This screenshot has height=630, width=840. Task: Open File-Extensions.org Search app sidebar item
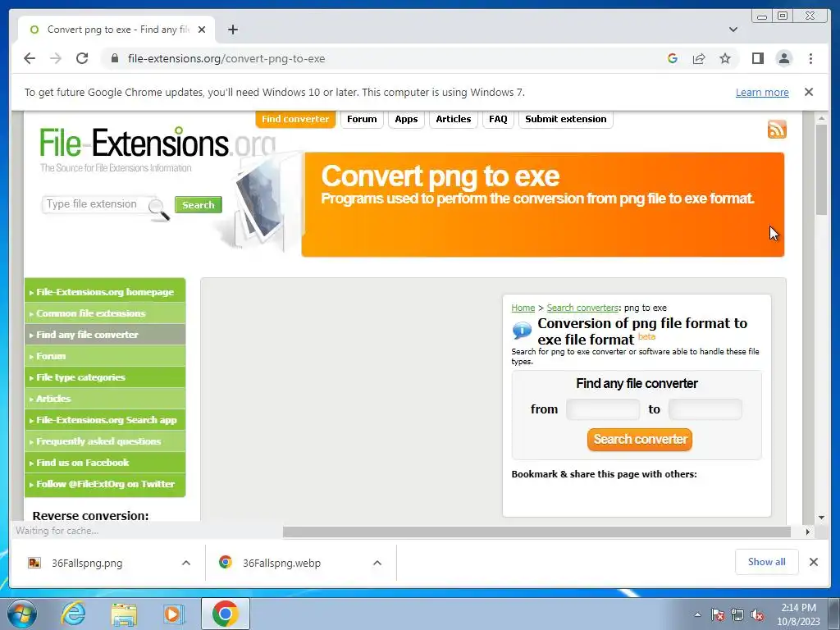point(105,420)
